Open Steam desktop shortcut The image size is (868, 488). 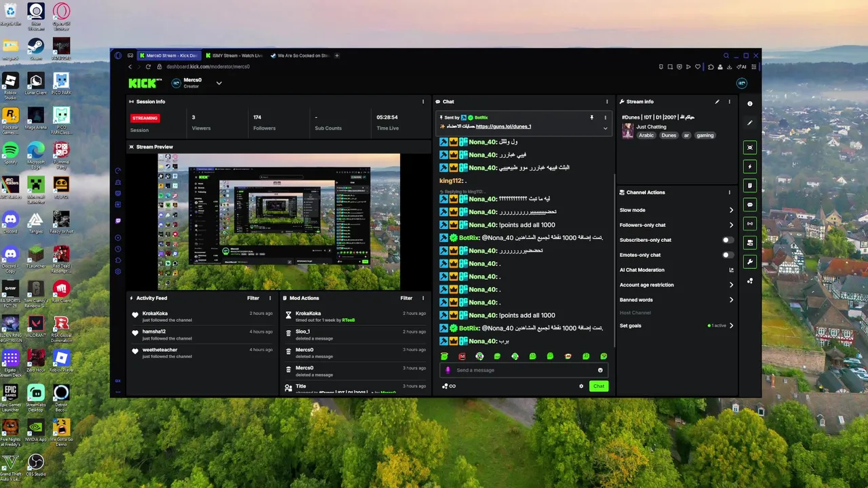[35, 47]
